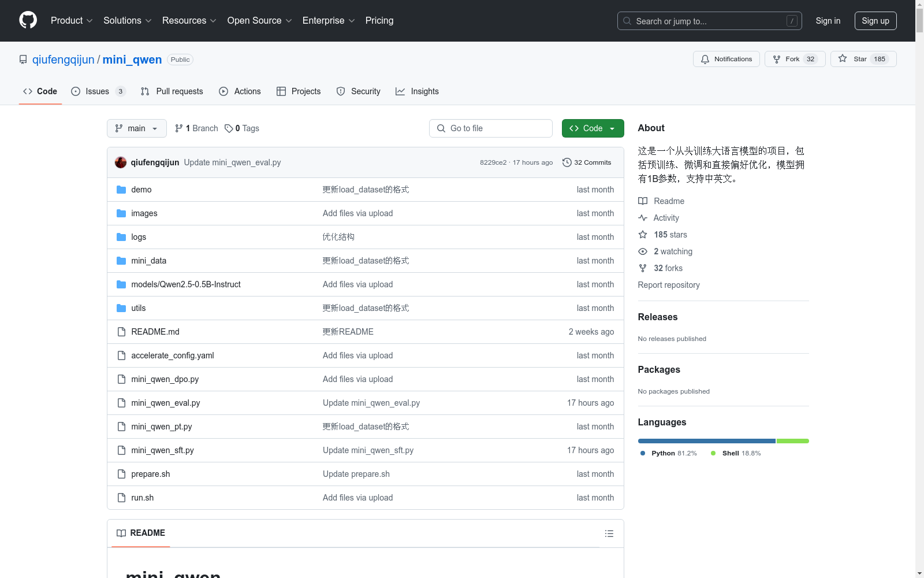This screenshot has width=924, height=578.
Task: Click the run.sh file icon
Action: click(121, 498)
